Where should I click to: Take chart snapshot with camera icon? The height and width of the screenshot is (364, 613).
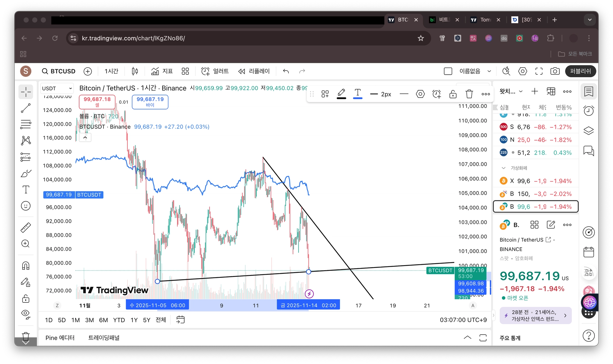tap(555, 71)
